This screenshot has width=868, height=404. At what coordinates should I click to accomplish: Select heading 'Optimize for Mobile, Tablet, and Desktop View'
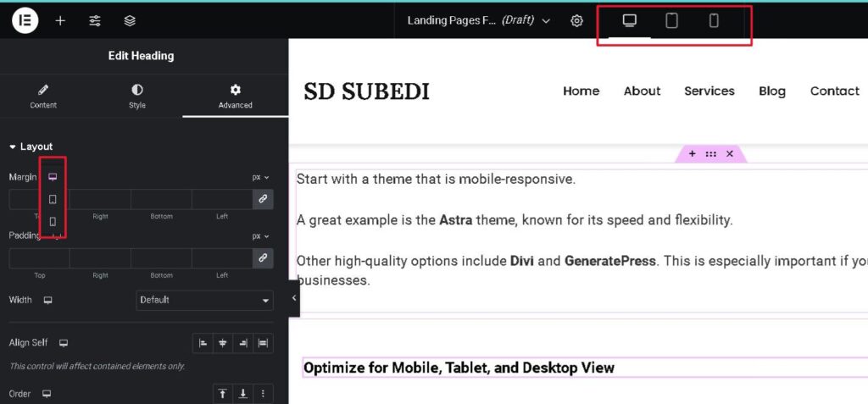click(x=459, y=368)
